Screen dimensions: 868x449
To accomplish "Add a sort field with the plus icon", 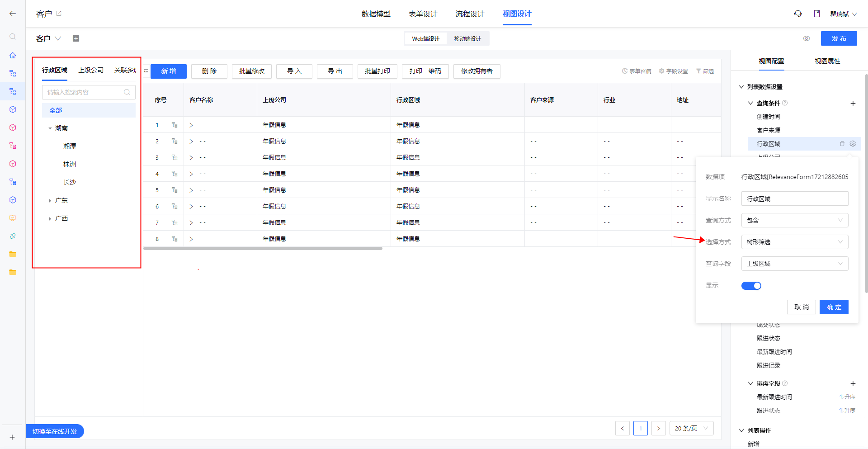I will pyautogui.click(x=853, y=383).
